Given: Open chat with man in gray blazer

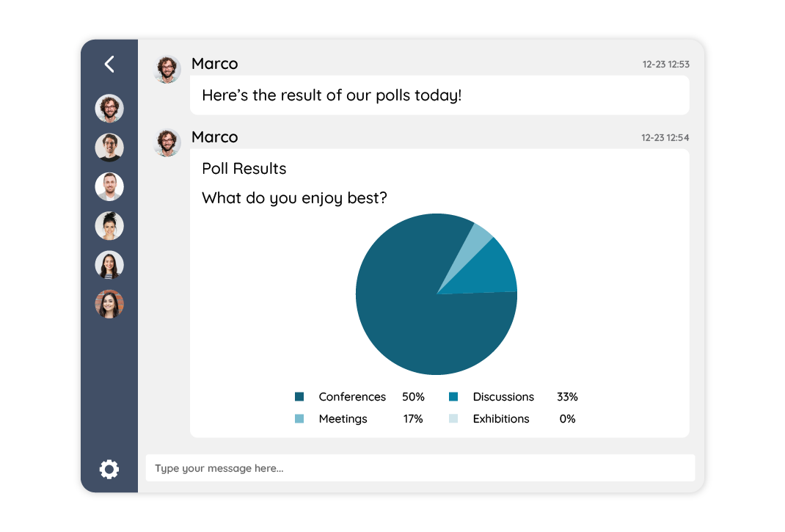Looking at the screenshot, I should 109,186.
